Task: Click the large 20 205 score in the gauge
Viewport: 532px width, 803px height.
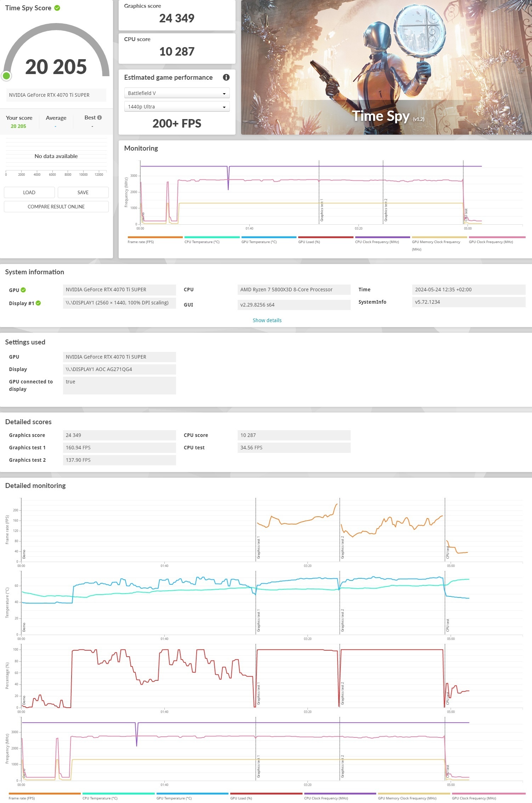Action: pyautogui.click(x=56, y=67)
